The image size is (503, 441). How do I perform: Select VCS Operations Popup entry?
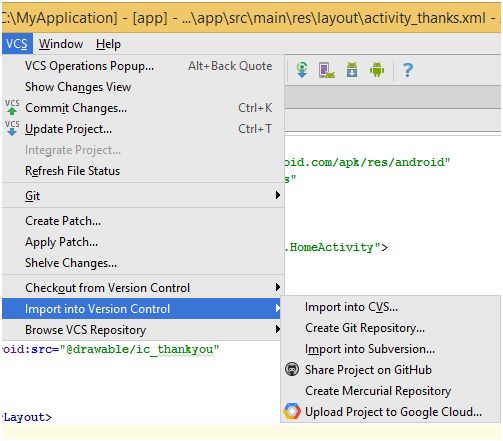(143, 66)
